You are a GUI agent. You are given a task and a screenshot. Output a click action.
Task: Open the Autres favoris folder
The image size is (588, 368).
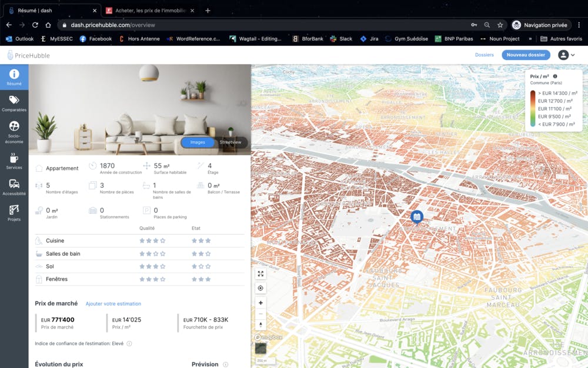click(562, 39)
